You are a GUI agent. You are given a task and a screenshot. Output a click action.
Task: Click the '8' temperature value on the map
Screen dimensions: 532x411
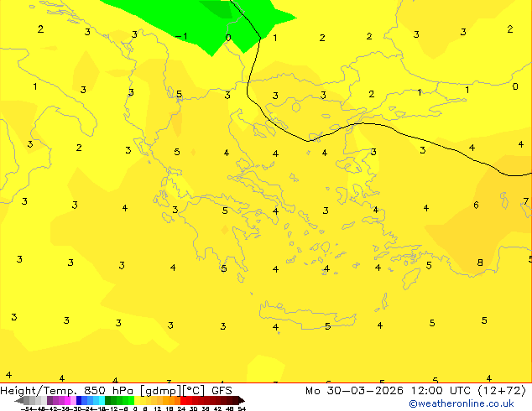coord(480,263)
